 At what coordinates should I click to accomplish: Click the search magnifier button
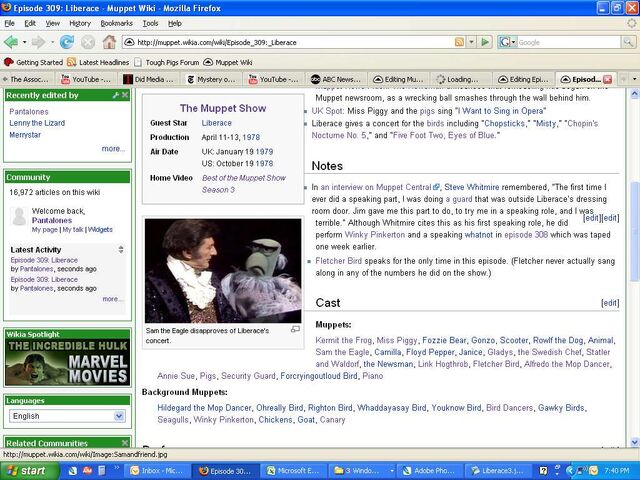[628, 42]
